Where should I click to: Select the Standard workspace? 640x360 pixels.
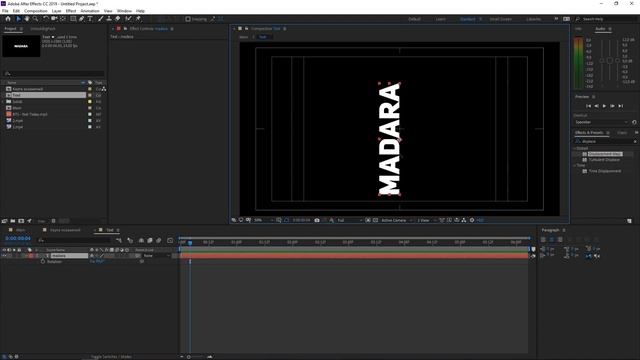[468, 19]
